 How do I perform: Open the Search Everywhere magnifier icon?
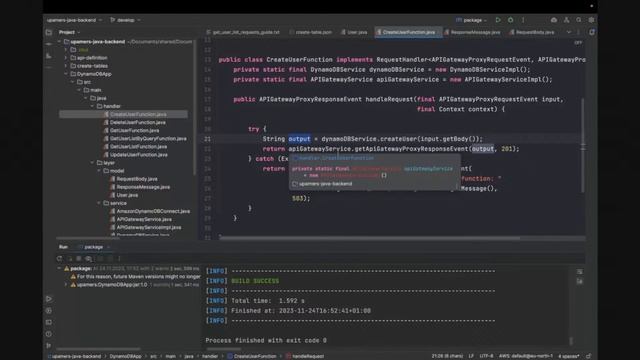click(579, 20)
